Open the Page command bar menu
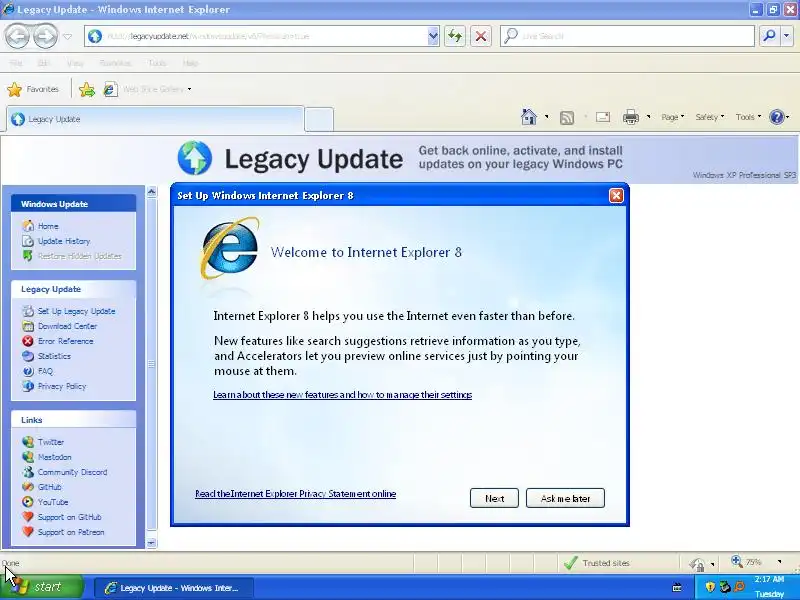Image resolution: width=800 pixels, height=600 pixels. coord(672,117)
